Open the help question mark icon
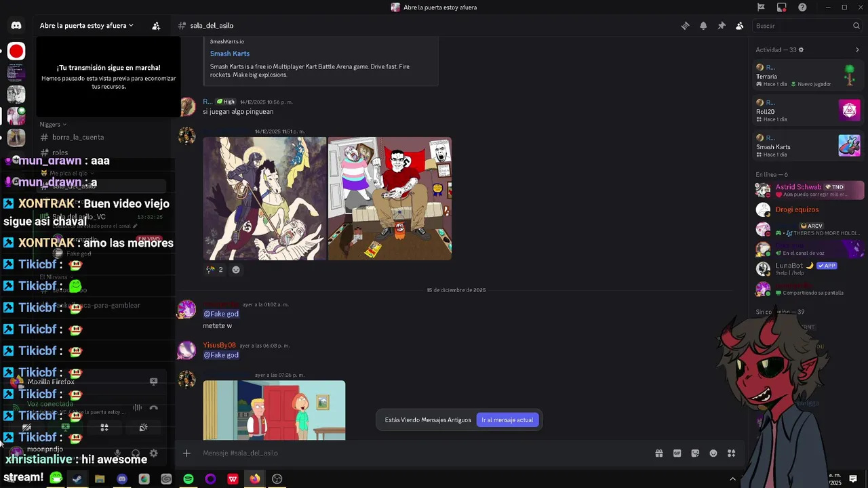The height and width of the screenshot is (488, 868). [x=802, y=7]
